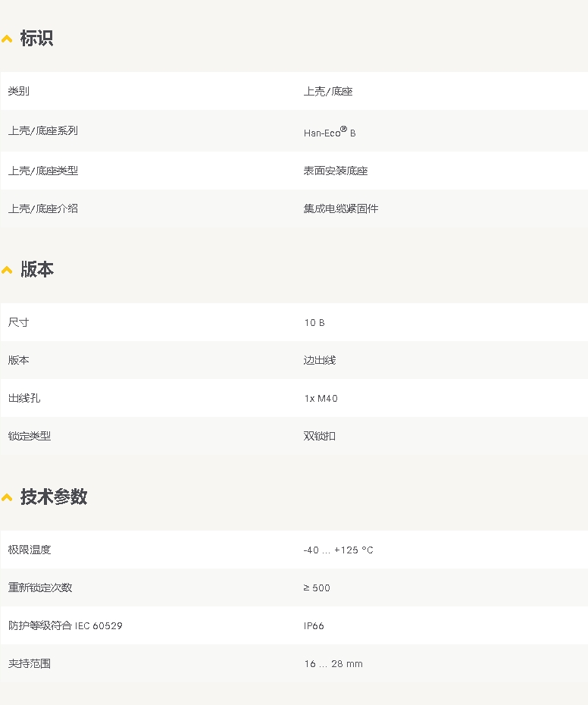Select the 1x M40 value
The height and width of the screenshot is (705, 588).
321,398
